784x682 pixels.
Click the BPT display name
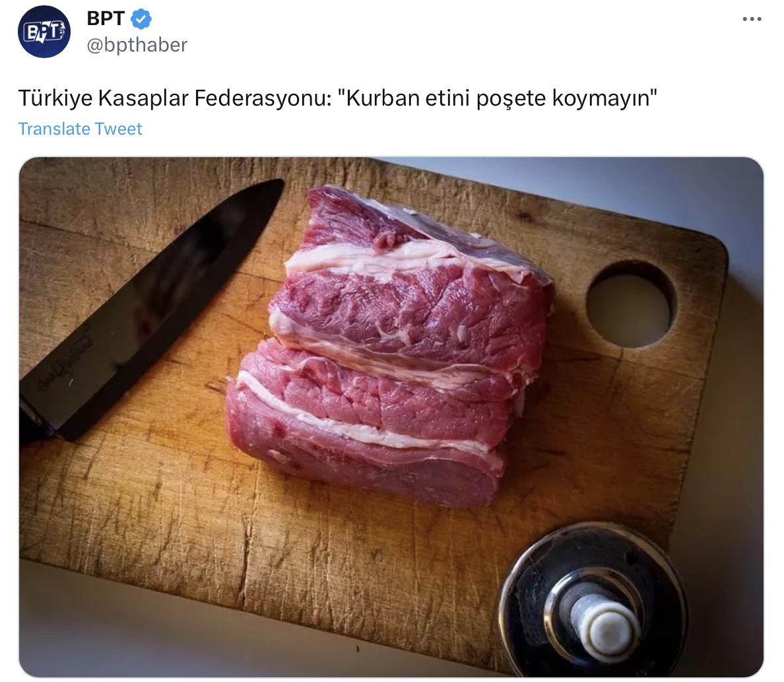pyautogui.click(x=106, y=18)
